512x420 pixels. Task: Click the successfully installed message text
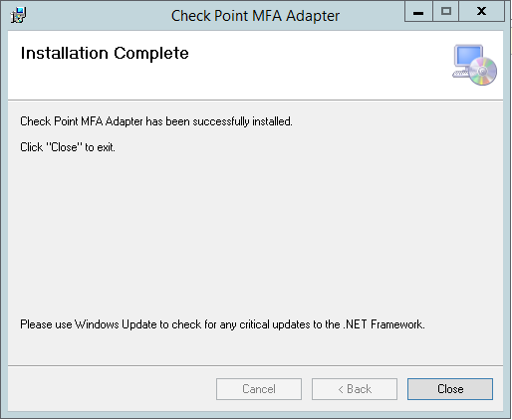point(156,121)
